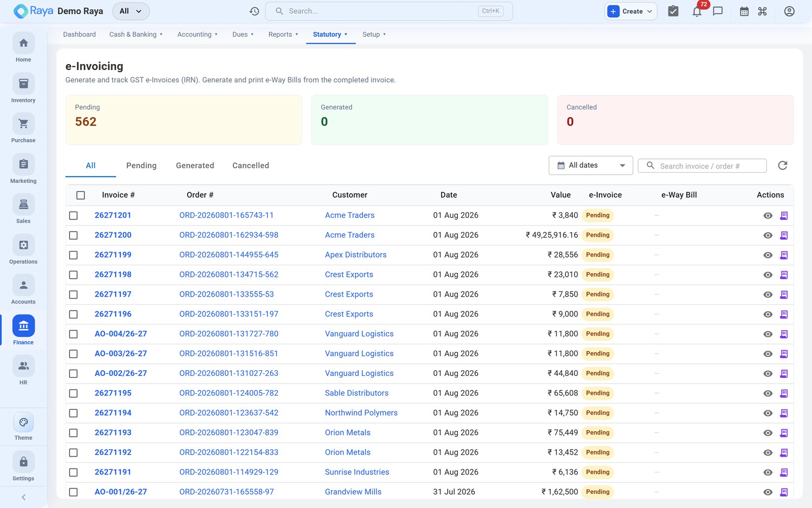The height and width of the screenshot is (508, 812).
Task: Expand the Statutory menu
Action: [330, 35]
